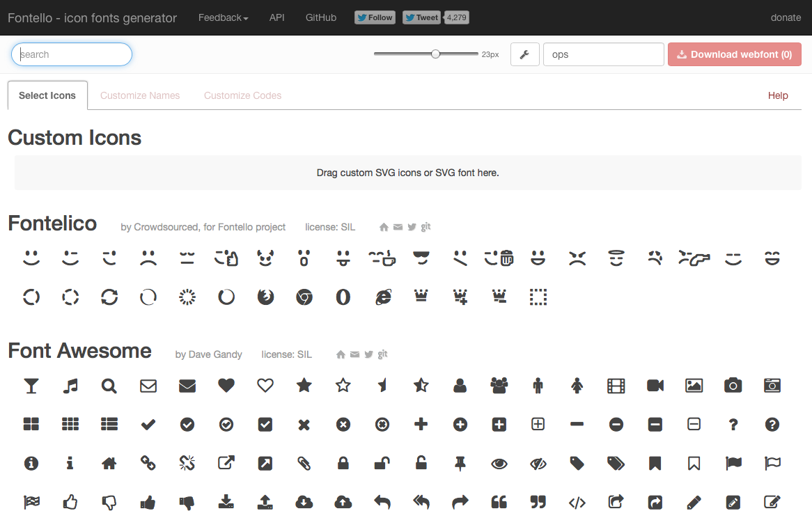Choose the pencil icon
This screenshot has width=812, height=511.
tap(694, 502)
